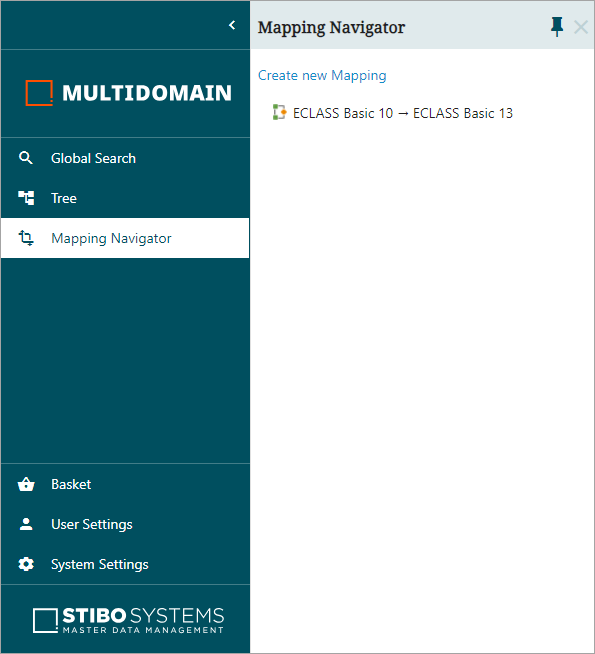Open ECLASS Basic 10 → ECLASS Basic 13 mapping
Screen dimensions: 595x654
403,113
